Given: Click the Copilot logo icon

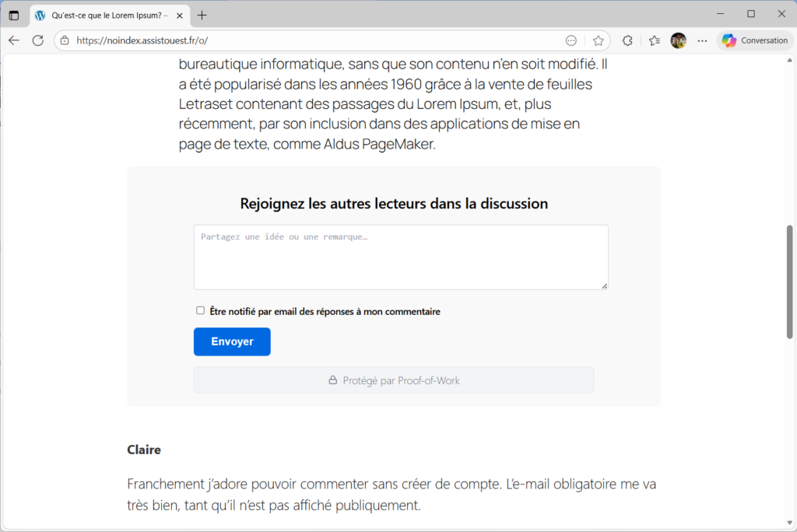Looking at the screenshot, I should click(x=729, y=40).
